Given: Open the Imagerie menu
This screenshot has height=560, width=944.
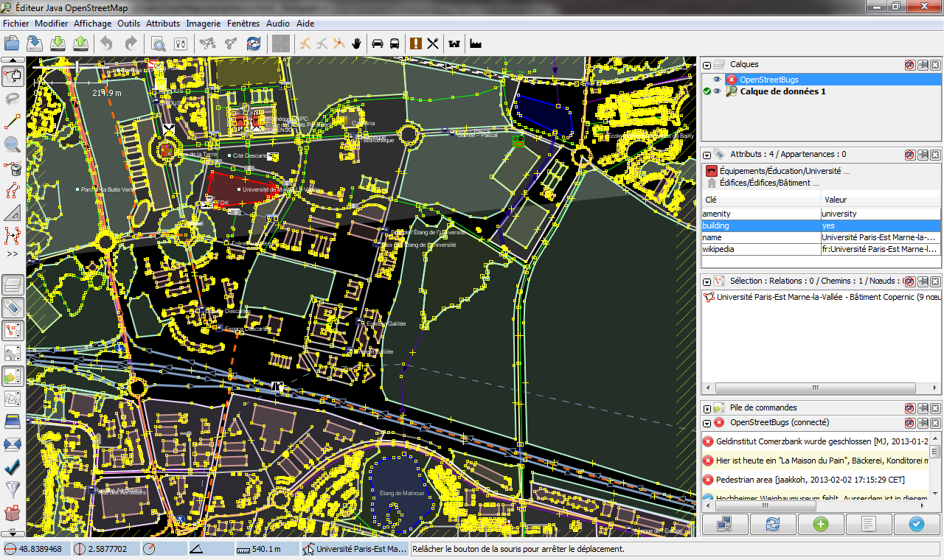Looking at the screenshot, I should [x=203, y=24].
